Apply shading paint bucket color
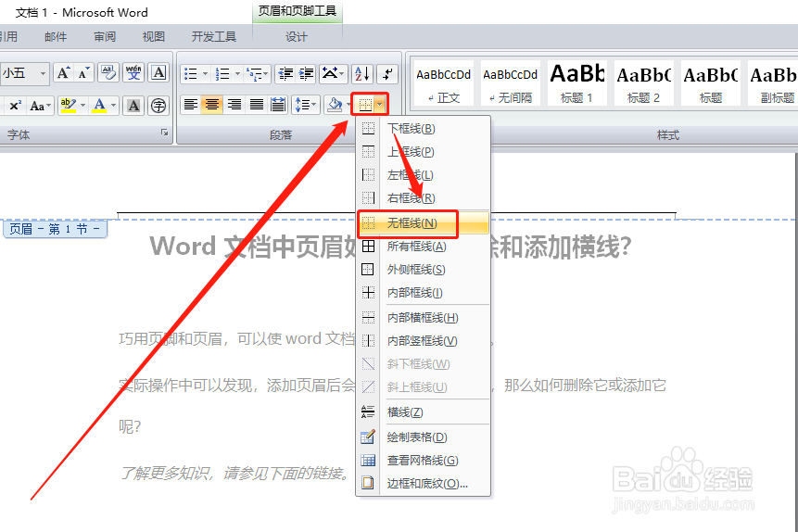Screen dimensions: 798x532 tap(335, 106)
